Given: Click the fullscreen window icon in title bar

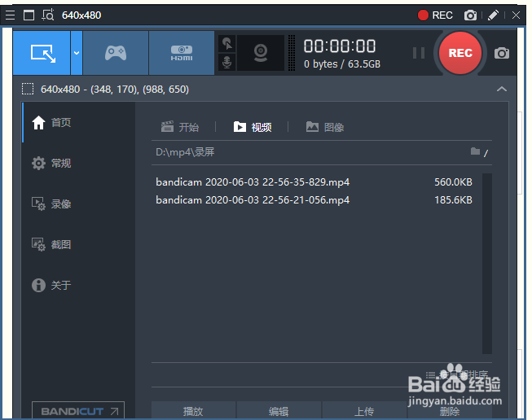Looking at the screenshot, I should click(x=29, y=15).
